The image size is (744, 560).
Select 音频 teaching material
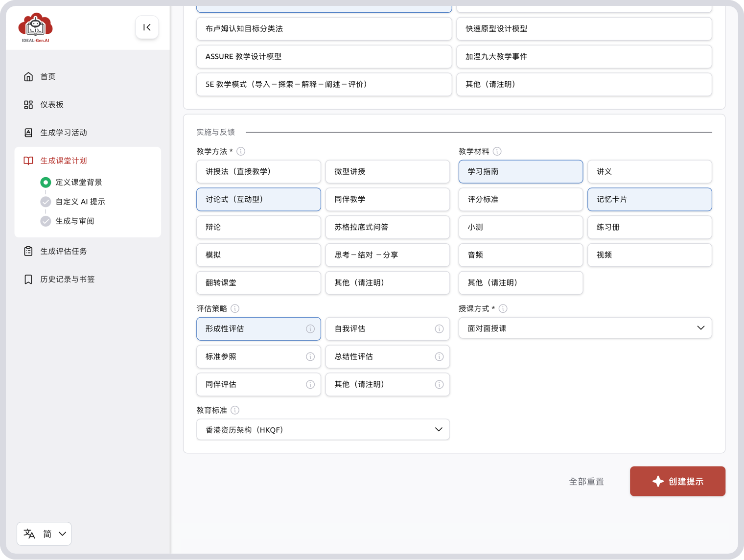pos(521,255)
